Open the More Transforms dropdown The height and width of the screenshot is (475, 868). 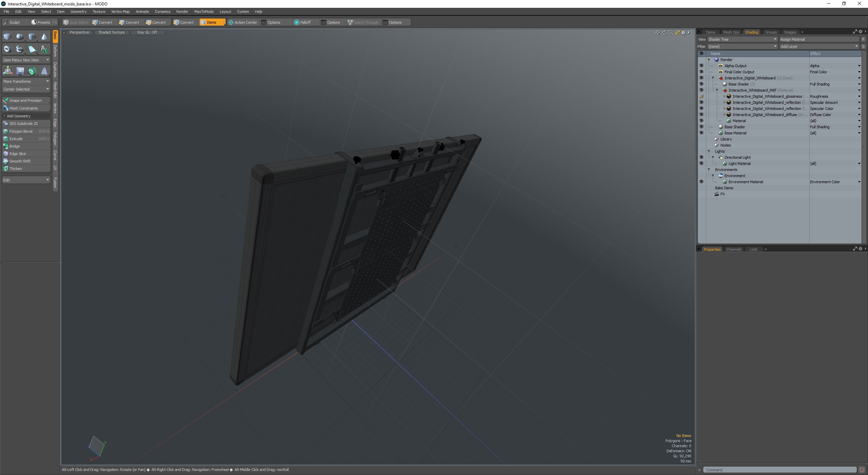coord(26,81)
